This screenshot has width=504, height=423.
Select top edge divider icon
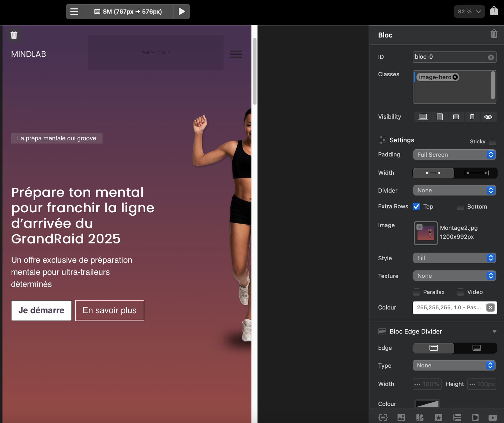coord(433,348)
